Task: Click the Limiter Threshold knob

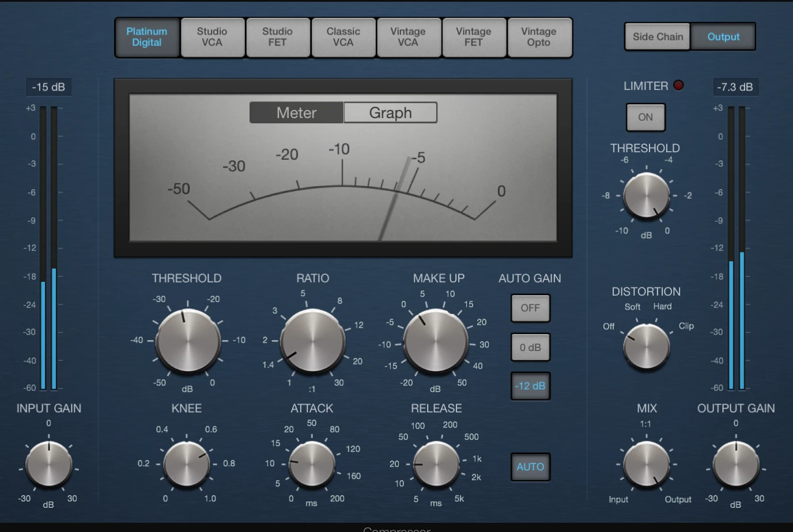Action: [x=646, y=196]
